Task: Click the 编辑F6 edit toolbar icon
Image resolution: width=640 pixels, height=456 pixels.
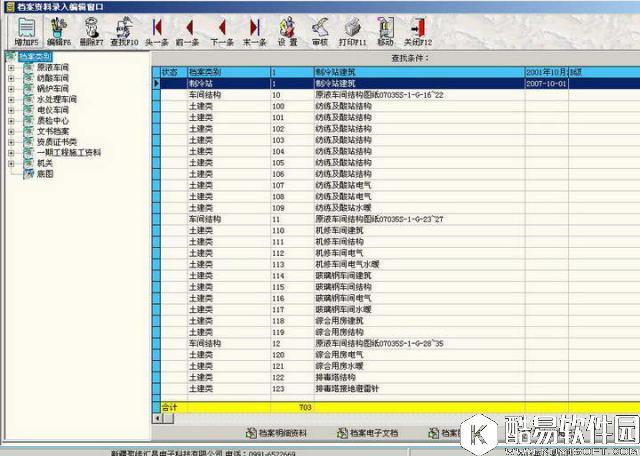Action: tap(58, 30)
